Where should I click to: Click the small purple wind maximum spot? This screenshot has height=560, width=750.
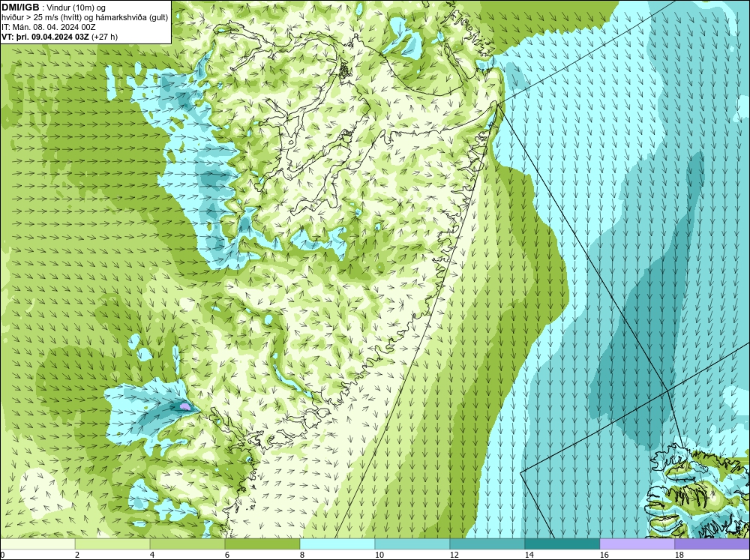click(x=184, y=407)
